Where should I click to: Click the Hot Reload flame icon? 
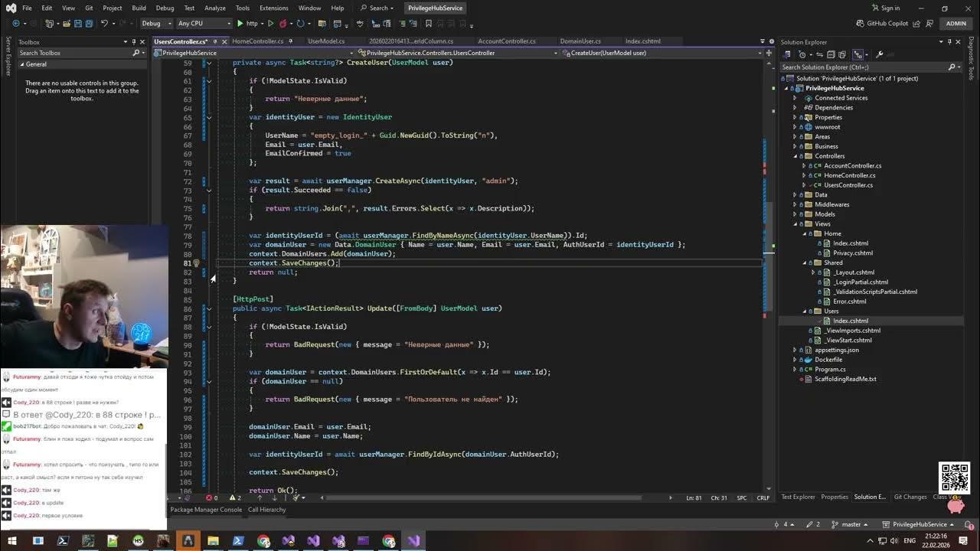[x=283, y=23]
